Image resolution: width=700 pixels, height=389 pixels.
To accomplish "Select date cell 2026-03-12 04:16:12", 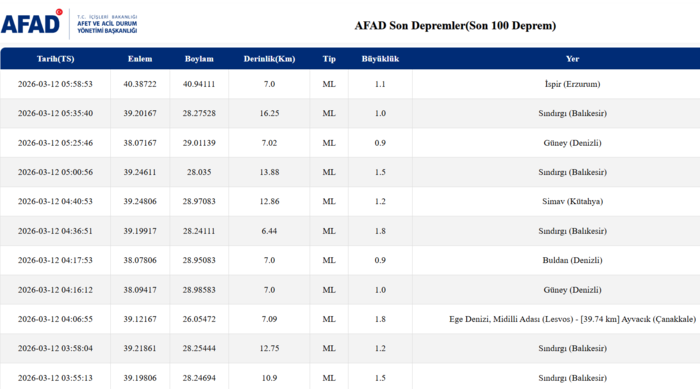I will (55, 290).
